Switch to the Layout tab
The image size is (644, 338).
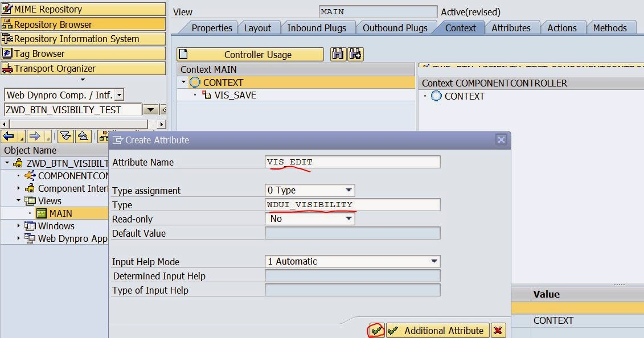pyautogui.click(x=259, y=27)
